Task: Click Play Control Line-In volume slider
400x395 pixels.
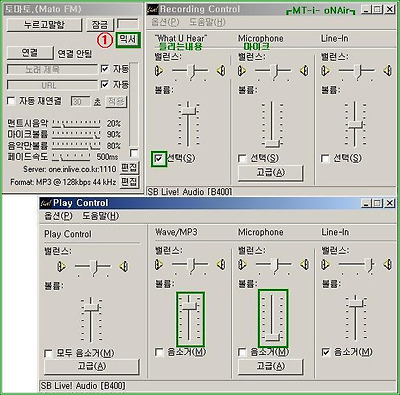Action: pos(356,318)
